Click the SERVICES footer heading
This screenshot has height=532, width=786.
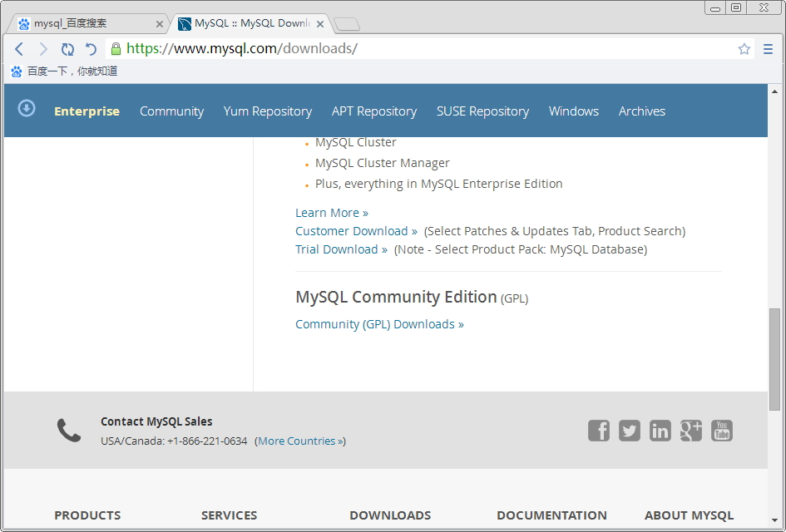[229, 515]
